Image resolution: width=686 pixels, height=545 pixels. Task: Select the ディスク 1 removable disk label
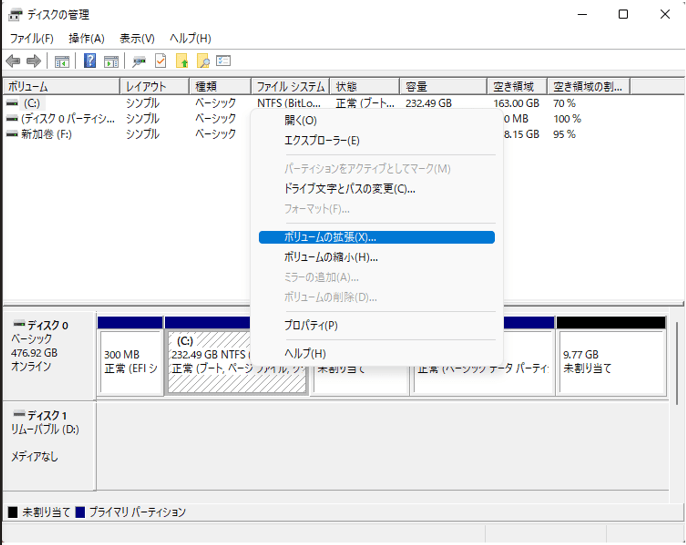(x=49, y=445)
